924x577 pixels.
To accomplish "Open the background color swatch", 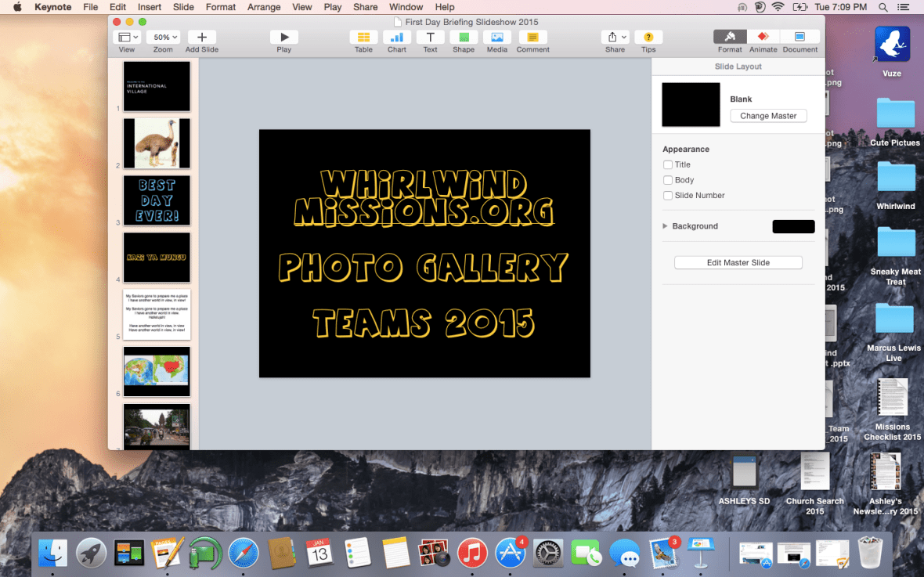I will click(793, 225).
